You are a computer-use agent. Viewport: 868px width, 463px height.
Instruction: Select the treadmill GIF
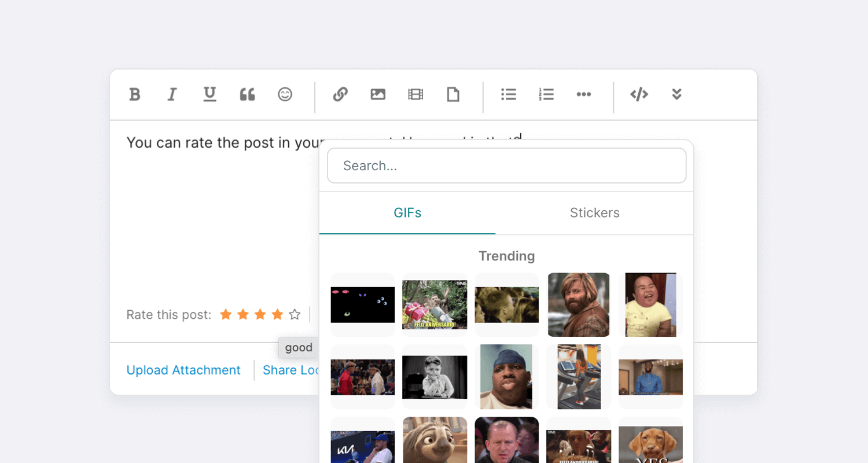pos(579,377)
